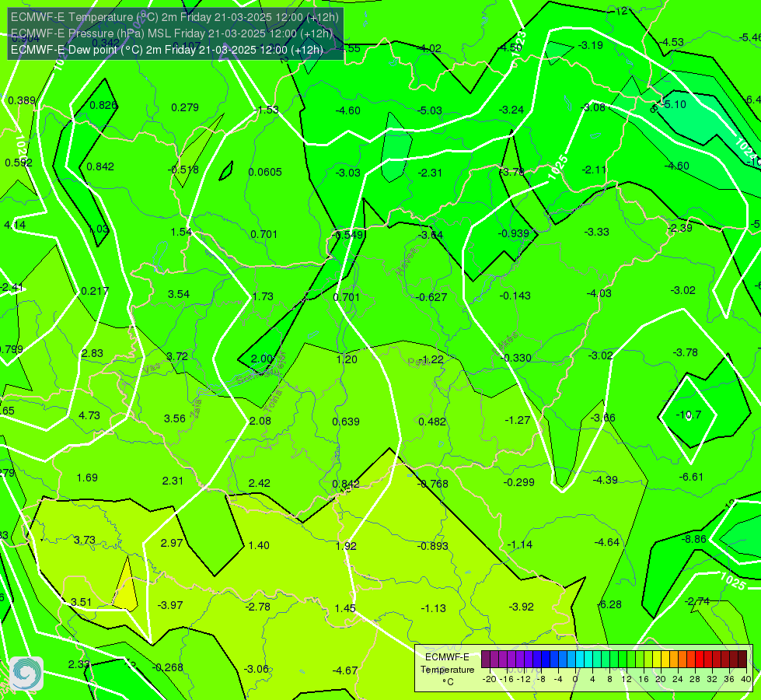The image size is (761, 700).
Task: Select the ECMWF-E Dew point 2m layer title
Action: [167, 50]
